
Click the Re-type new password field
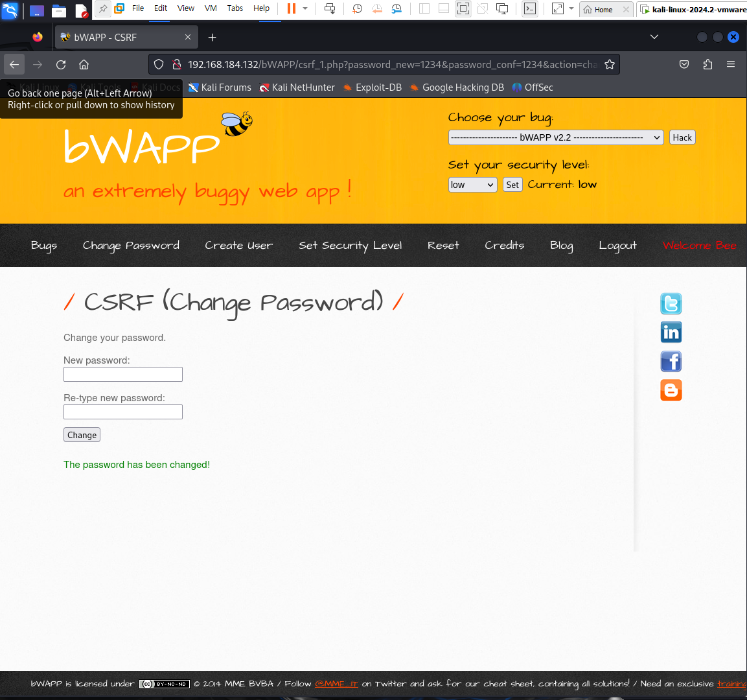click(123, 412)
